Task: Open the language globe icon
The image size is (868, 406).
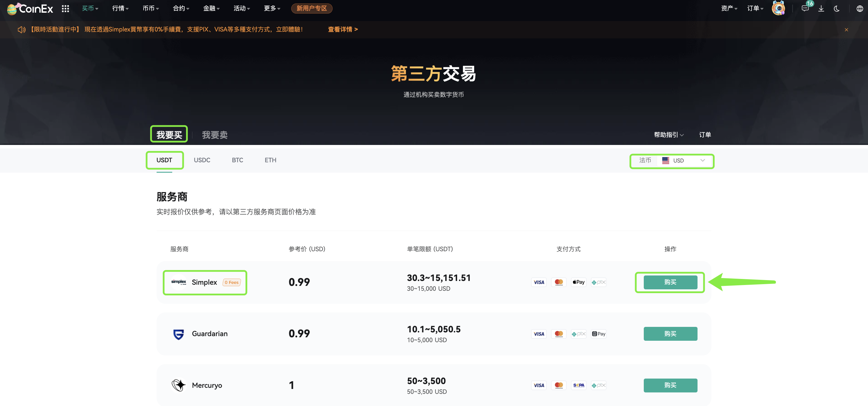Action: click(x=860, y=8)
